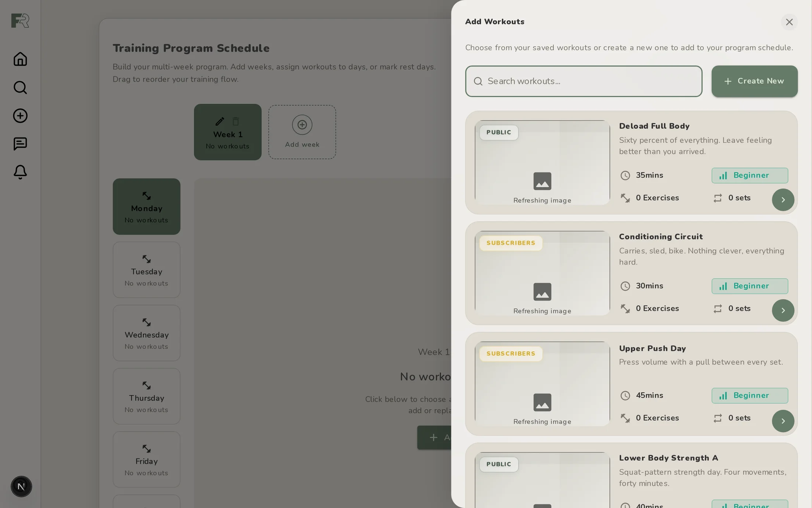Click 'Press volume with a pull' description
Screen dimensions: 812x508
tap(701, 362)
